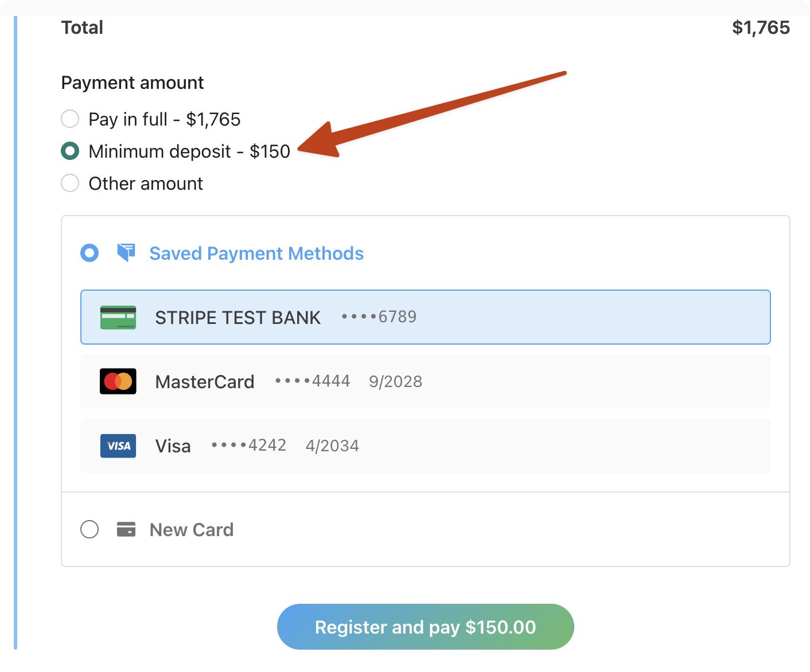
Task: Click the MasterCard logo icon
Action: (118, 381)
